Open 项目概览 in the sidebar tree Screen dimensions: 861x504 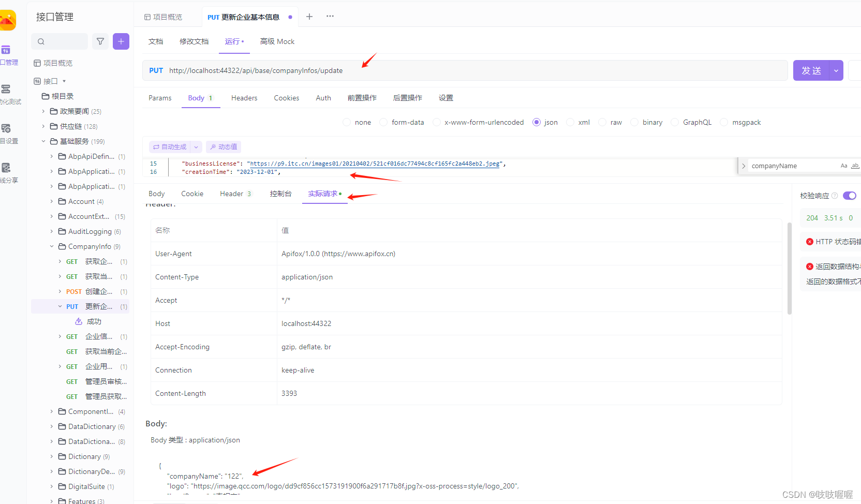point(53,63)
